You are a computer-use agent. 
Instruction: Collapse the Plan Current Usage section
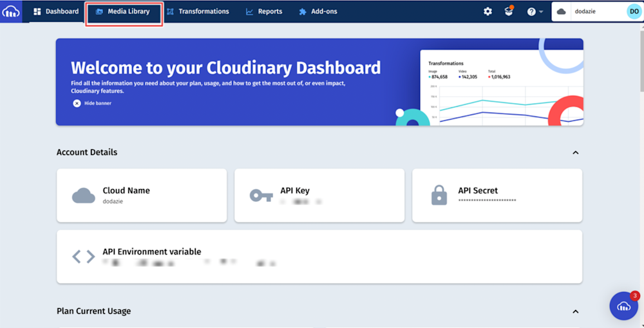575,311
